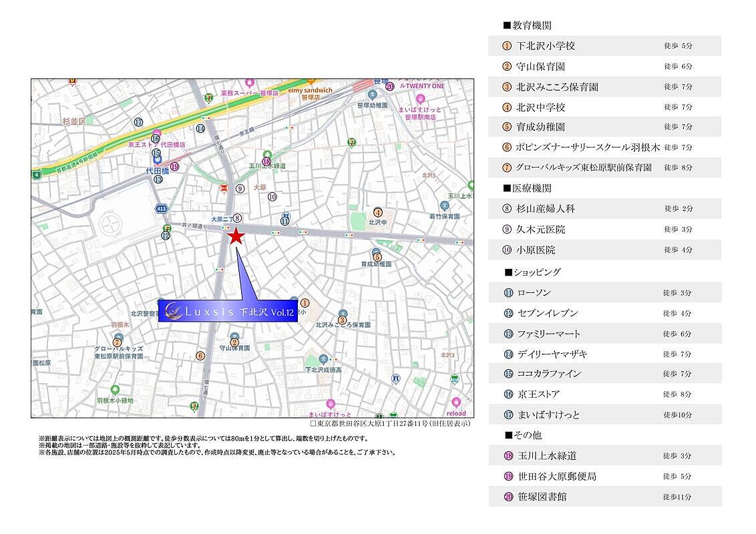Click map marker 20 near Sasazuka Station
The image size is (756, 534).
(389, 85)
